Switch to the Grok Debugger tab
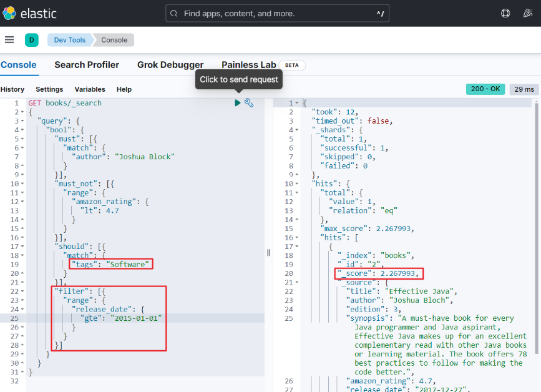The image size is (541, 392). point(170,65)
